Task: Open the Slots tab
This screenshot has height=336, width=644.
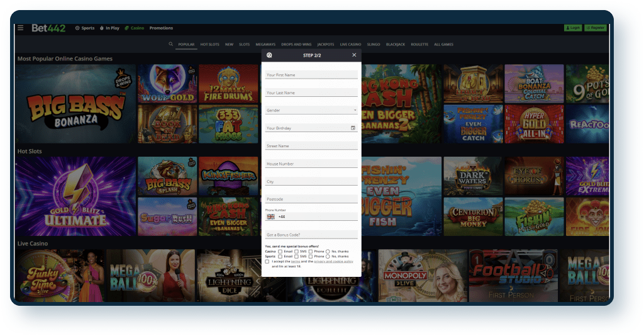Action: pyautogui.click(x=245, y=45)
